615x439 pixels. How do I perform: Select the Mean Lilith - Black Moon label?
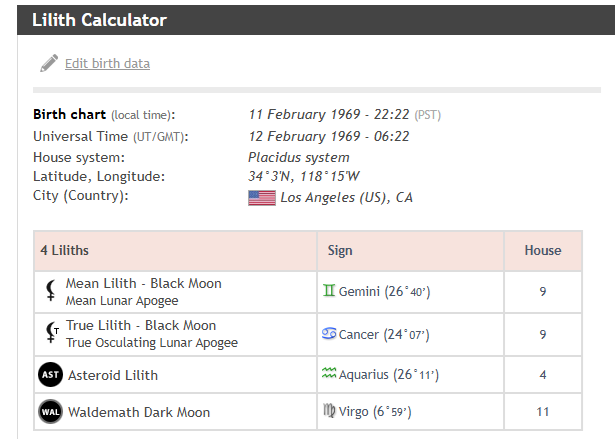(144, 284)
